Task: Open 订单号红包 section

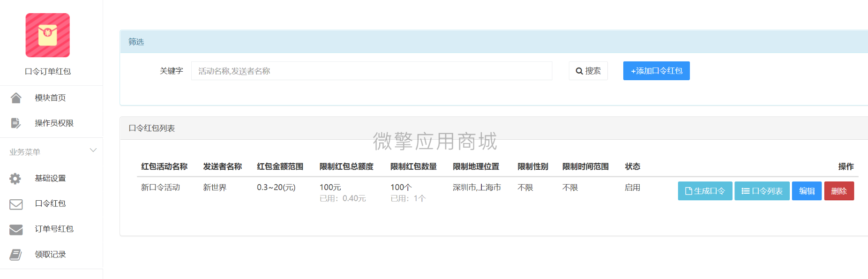Action: coord(54,229)
